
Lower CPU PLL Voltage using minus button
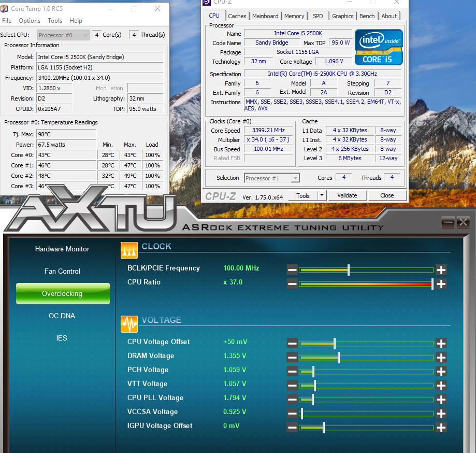pos(292,399)
